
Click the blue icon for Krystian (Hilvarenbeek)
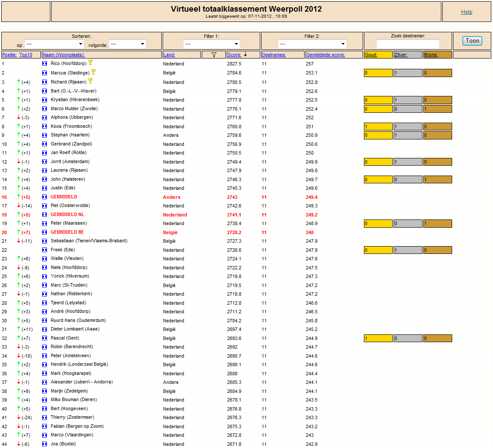[x=45, y=100]
